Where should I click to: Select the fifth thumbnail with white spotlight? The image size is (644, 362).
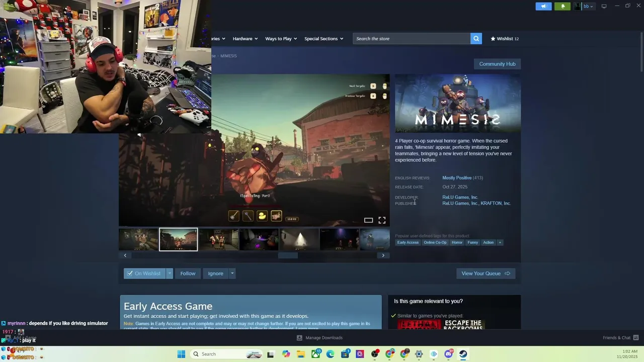299,239
